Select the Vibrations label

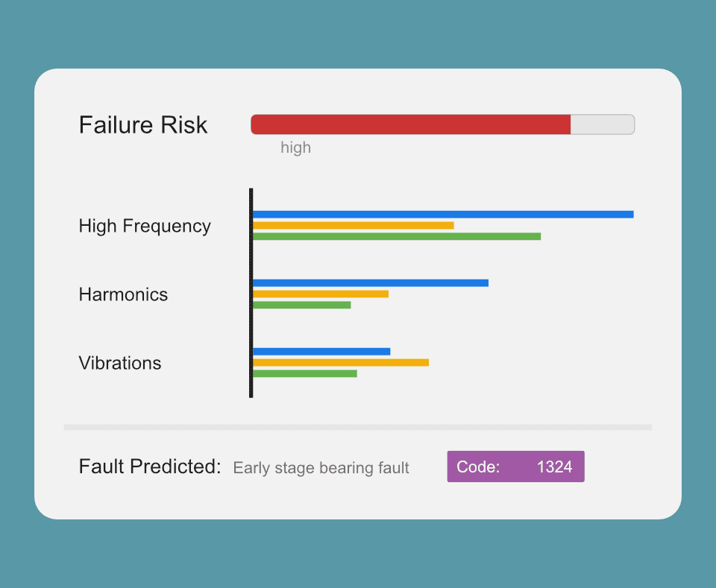click(x=120, y=363)
